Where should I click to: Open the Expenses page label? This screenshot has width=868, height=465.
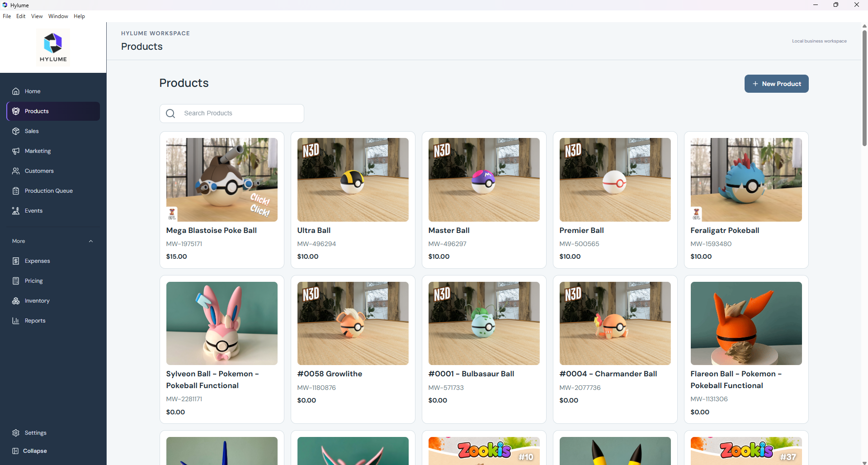tap(37, 261)
